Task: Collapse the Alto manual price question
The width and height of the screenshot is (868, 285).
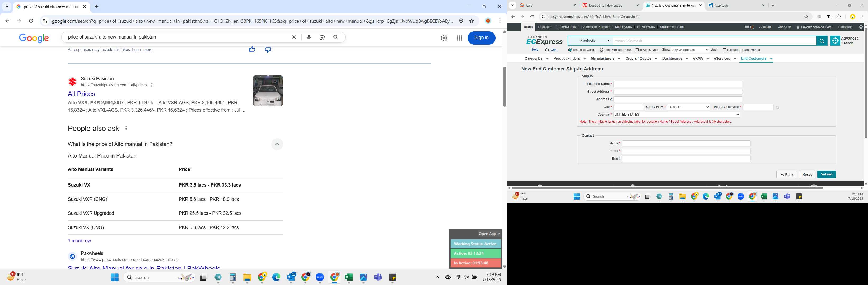Action: point(277,144)
